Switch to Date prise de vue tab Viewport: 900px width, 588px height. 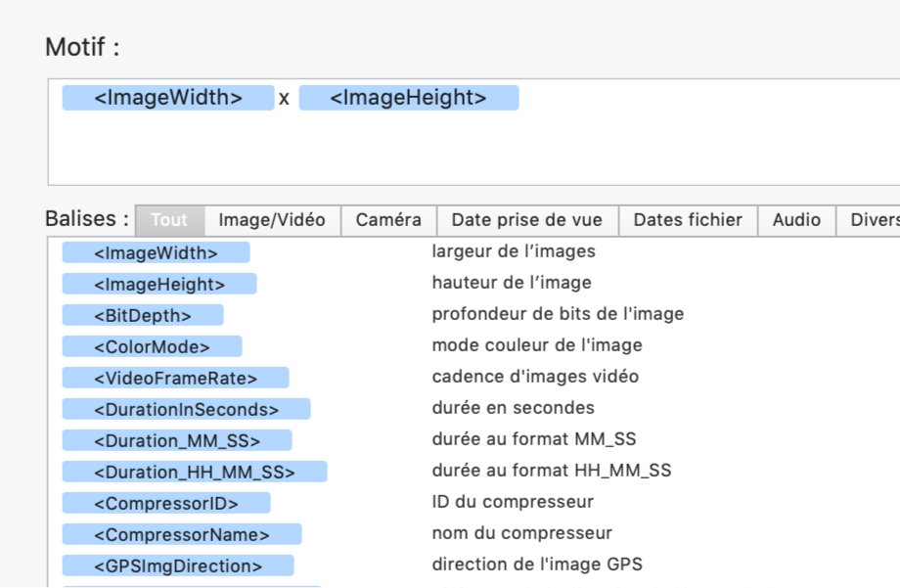[527, 220]
